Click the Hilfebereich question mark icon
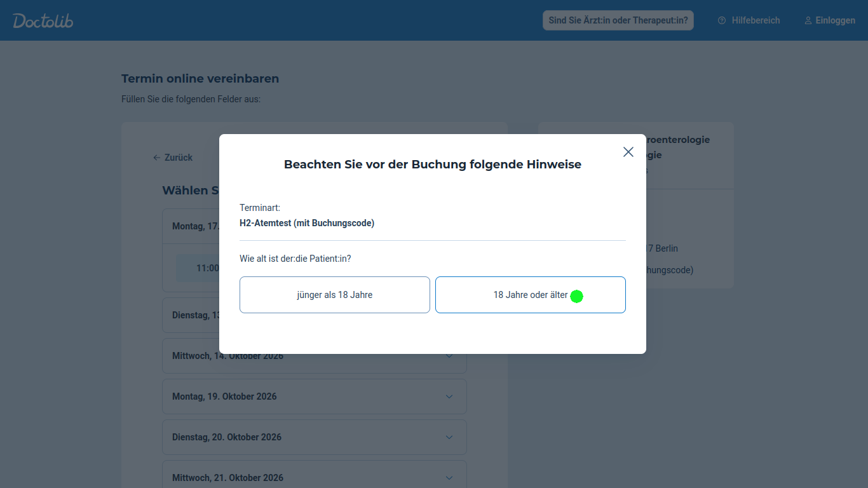The height and width of the screenshot is (488, 868). click(x=722, y=20)
